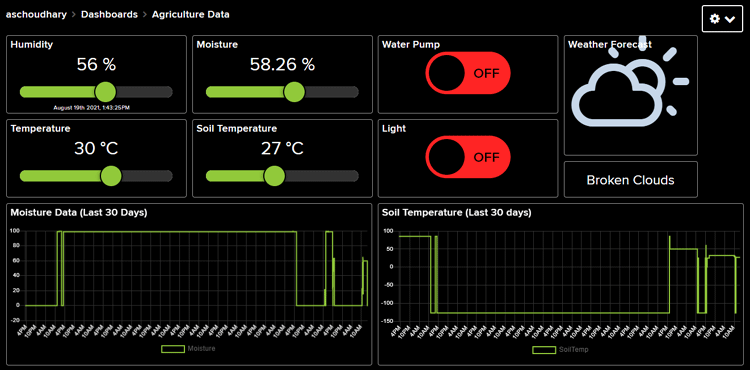The height and width of the screenshot is (370, 750).
Task: Click the 30 °C temperature value
Action: point(96,149)
